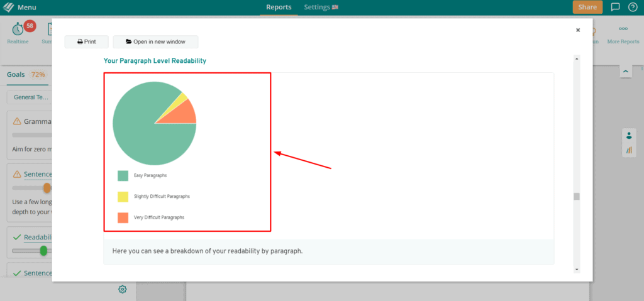Click the bar chart icon in right sidebar
The height and width of the screenshot is (301, 644).
pos(629,151)
